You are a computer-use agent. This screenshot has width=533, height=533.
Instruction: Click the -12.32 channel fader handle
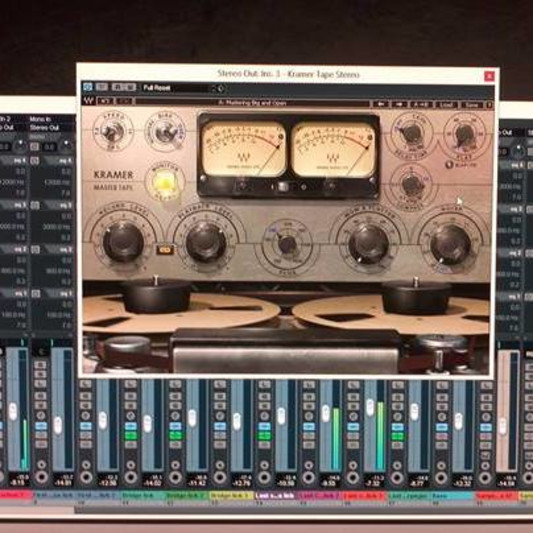(459, 422)
